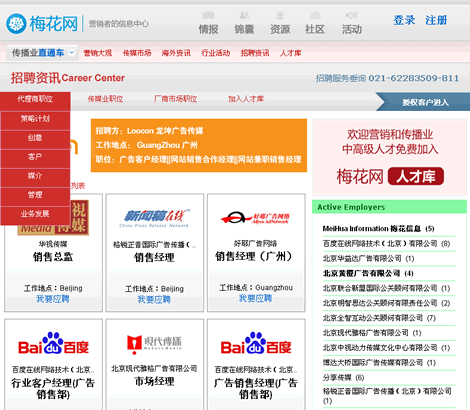The image size is (470, 410).
Task: Open employer MeiHua Information 梅花信息 (5)
Action: [x=378, y=229]
